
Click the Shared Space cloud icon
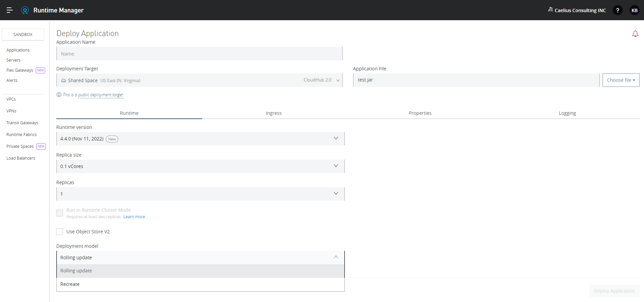[64, 80]
